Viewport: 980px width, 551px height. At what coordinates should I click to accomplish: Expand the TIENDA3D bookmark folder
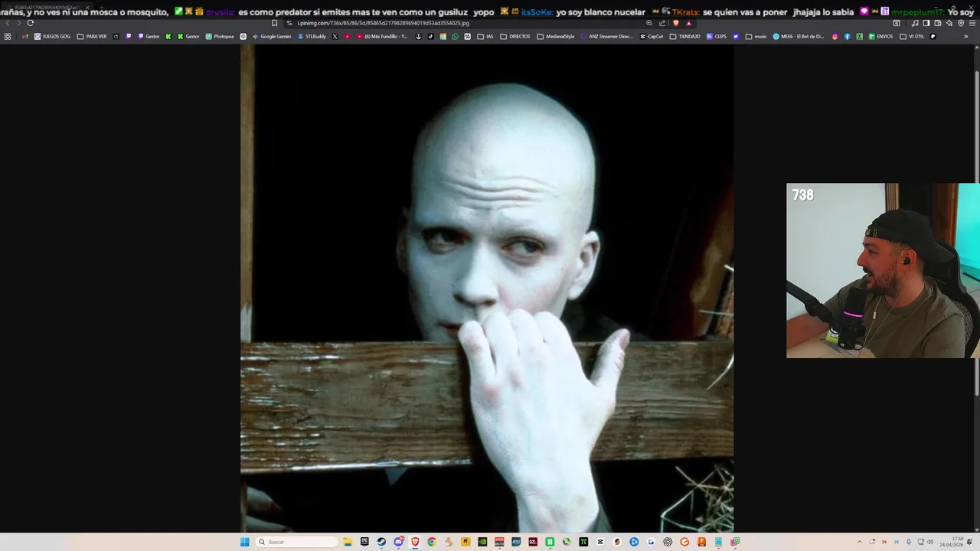(685, 36)
